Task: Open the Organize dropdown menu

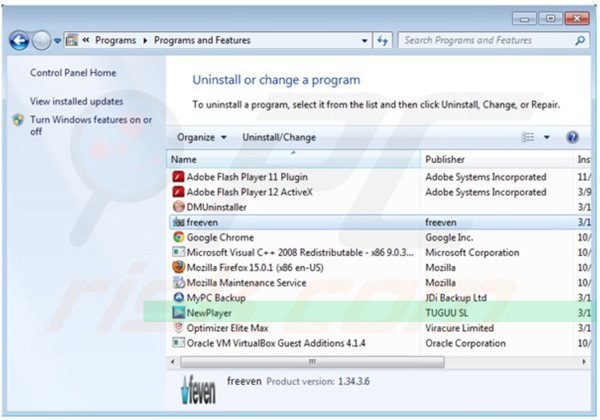Action: pos(201,137)
